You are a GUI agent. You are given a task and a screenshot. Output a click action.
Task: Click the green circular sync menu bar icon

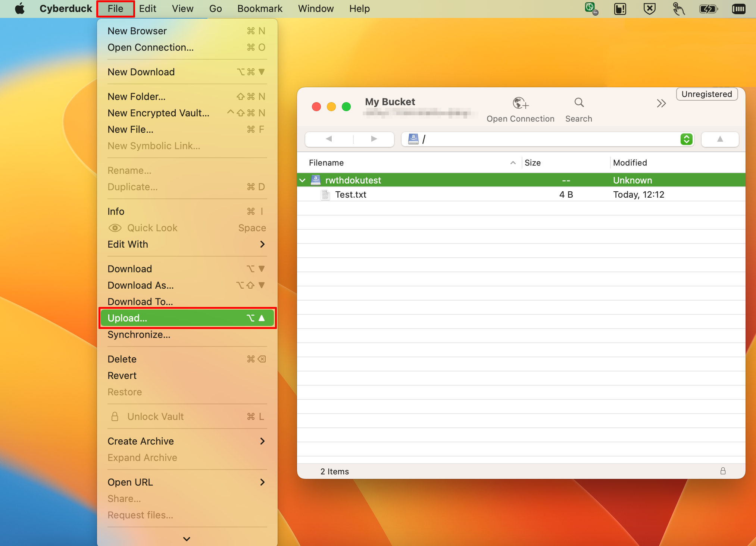[591, 8]
